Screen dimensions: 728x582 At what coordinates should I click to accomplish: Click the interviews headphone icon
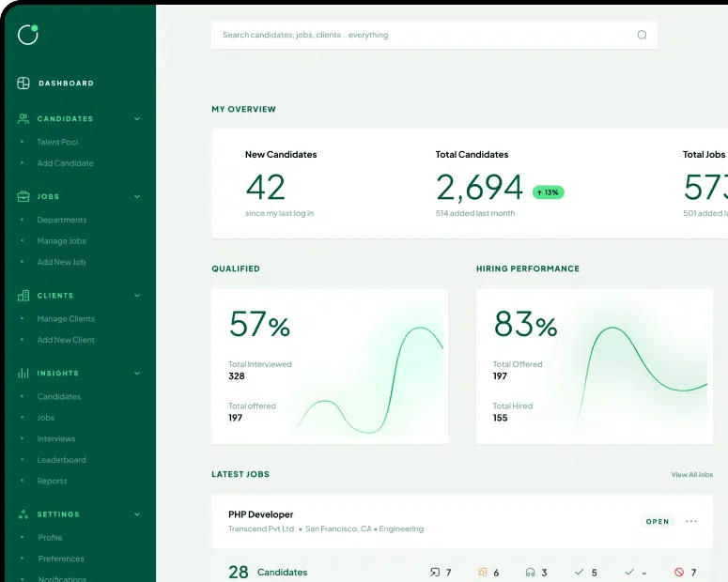(531, 572)
